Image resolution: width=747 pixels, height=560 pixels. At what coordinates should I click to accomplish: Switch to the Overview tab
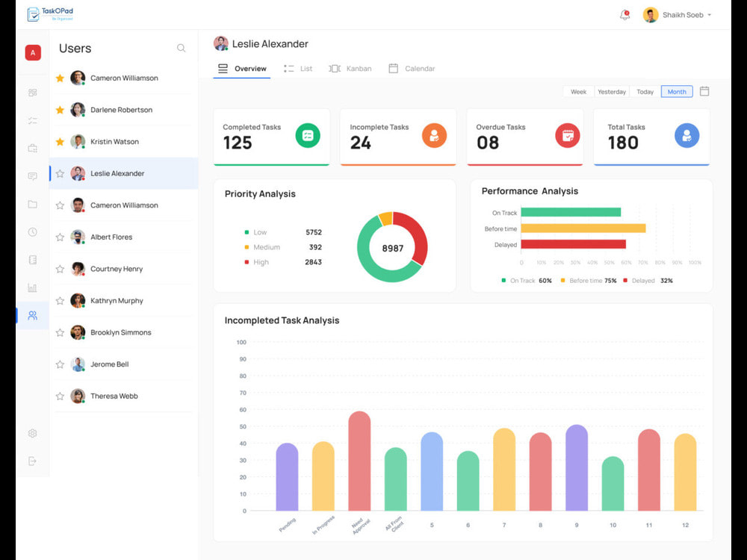pyautogui.click(x=242, y=69)
